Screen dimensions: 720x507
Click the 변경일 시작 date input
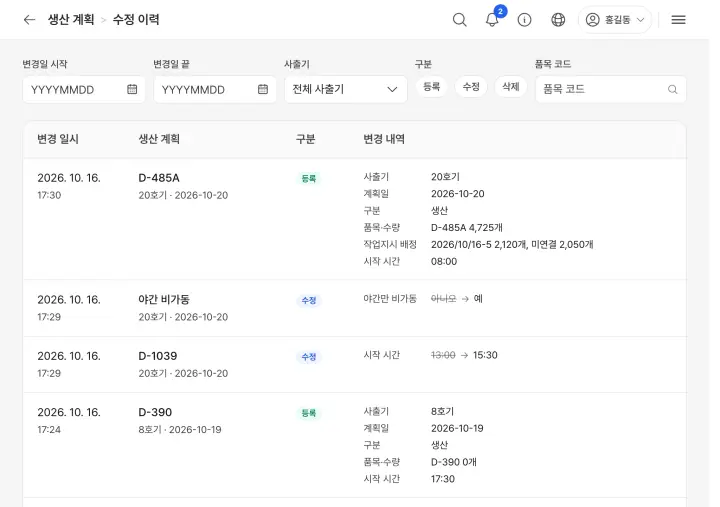point(84,89)
